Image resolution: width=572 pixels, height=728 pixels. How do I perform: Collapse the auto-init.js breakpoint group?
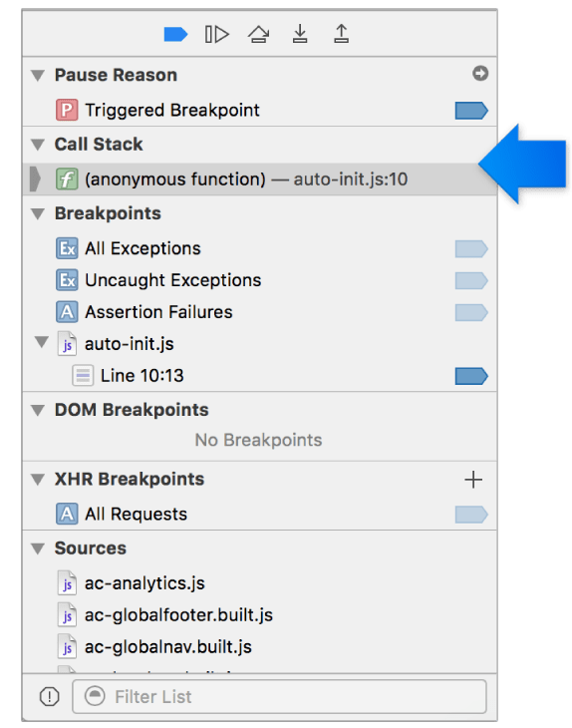point(42,342)
